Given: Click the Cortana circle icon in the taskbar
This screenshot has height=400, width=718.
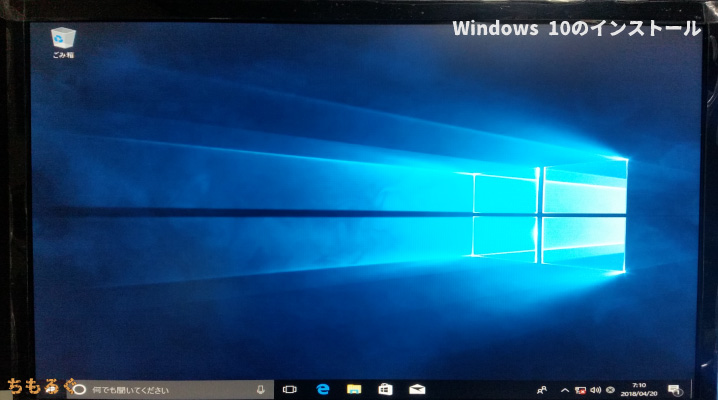Looking at the screenshot, I should pyautogui.click(x=79, y=390).
